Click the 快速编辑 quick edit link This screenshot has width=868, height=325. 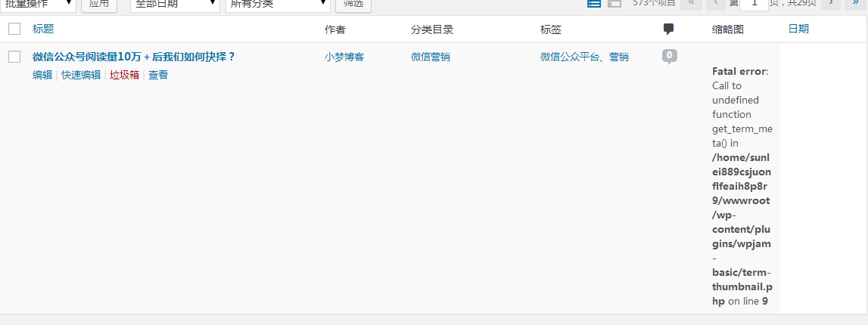(81, 75)
